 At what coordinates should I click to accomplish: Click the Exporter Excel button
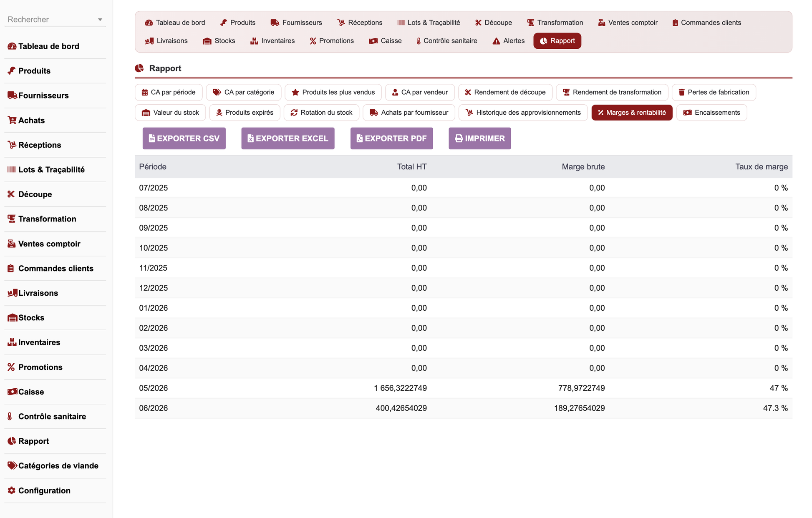point(288,138)
